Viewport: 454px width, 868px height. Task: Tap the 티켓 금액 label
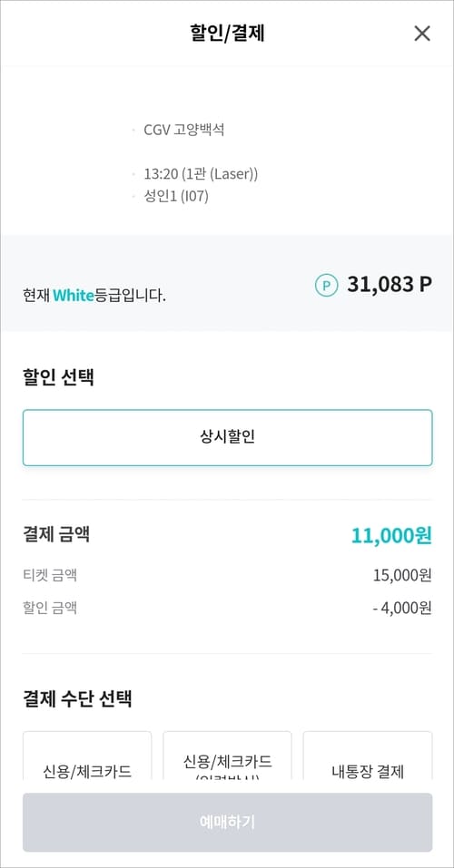coord(49,575)
